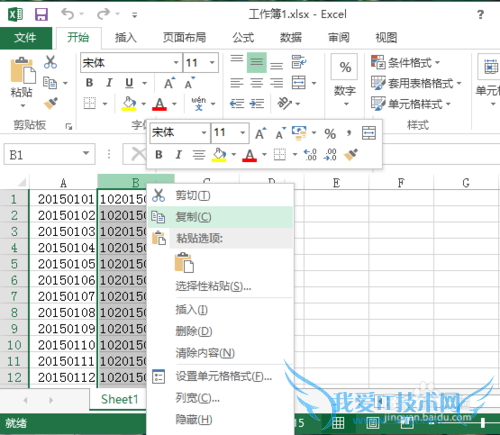Select 隐藏(H) in context menu
The height and width of the screenshot is (435, 500).
pyautogui.click(x=221, y=419)
